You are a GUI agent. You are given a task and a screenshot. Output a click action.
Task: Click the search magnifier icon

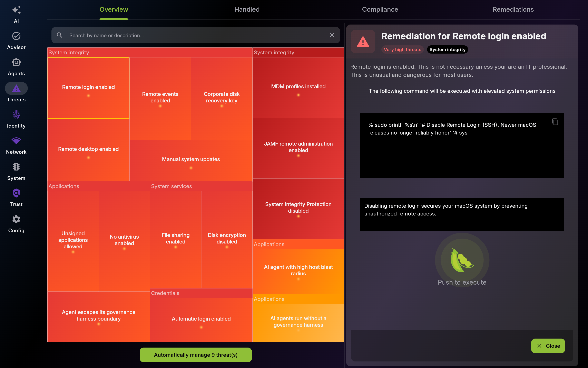coord(60,35)
